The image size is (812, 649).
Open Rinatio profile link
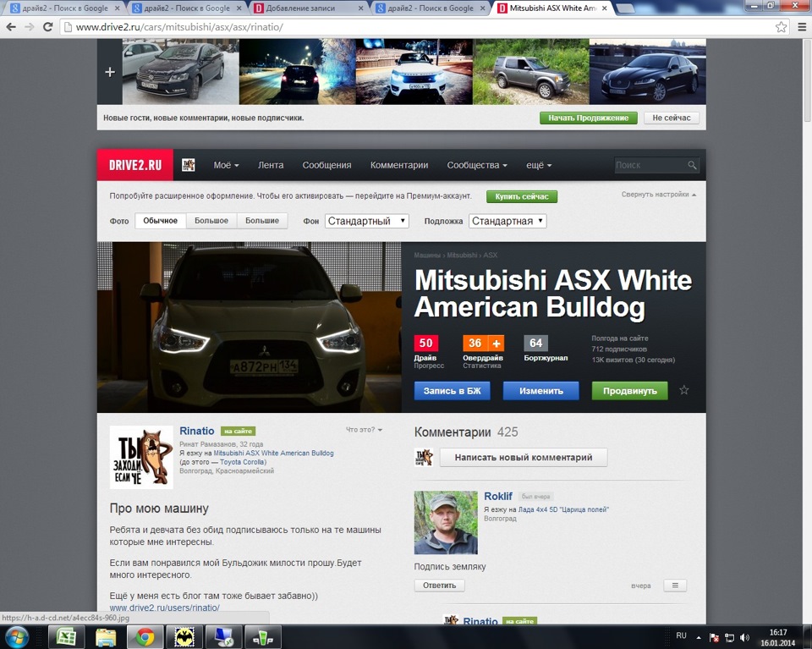197,431
